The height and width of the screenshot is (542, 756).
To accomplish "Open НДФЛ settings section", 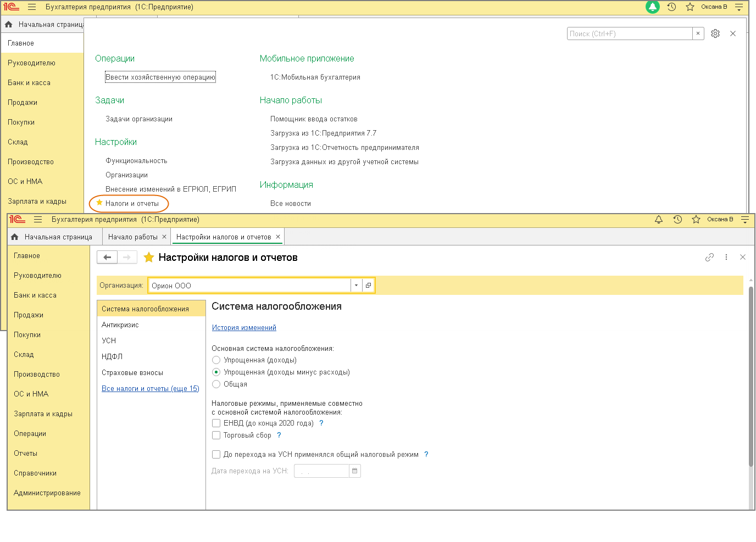I will [151, 357].
